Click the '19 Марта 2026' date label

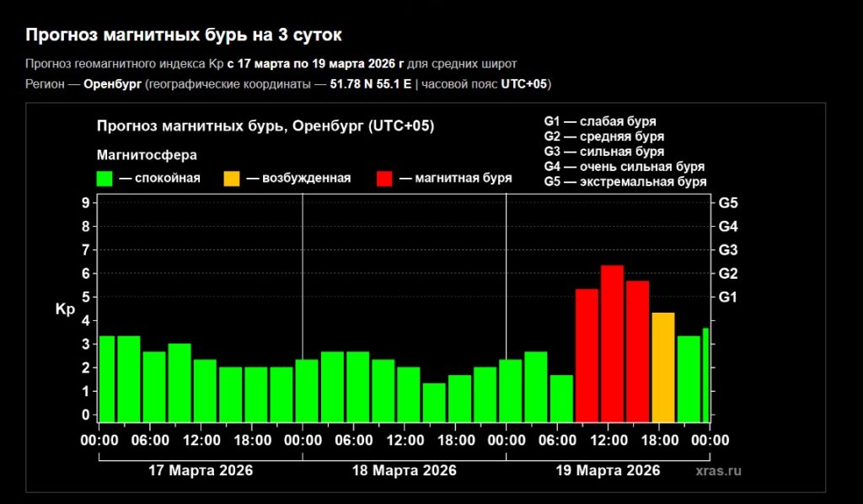(x=608, y=470)
